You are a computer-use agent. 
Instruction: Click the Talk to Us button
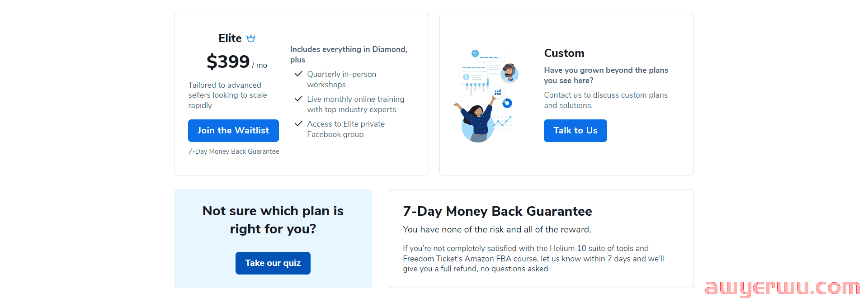[x=576, y=131]
